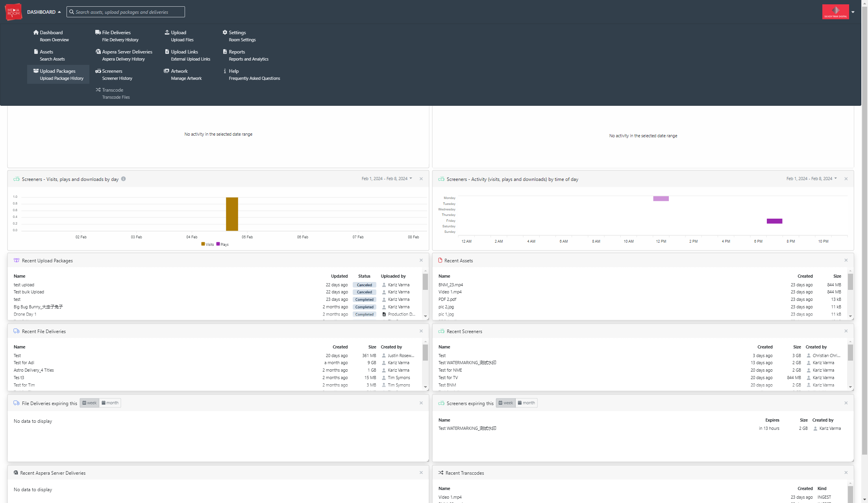Click info icon beside Screeners visits title

coord(123,179)
